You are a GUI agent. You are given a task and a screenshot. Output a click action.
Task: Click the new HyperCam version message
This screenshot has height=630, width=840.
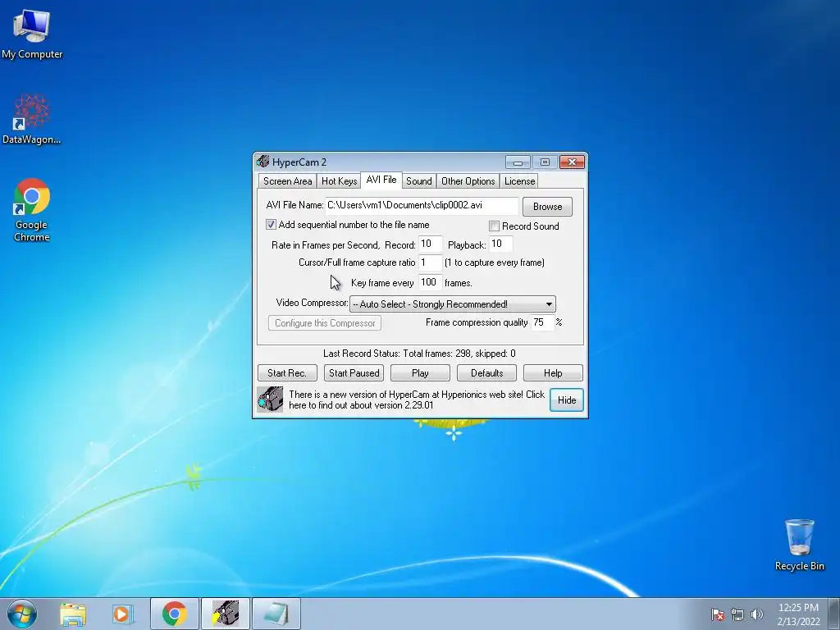[417, 399]
